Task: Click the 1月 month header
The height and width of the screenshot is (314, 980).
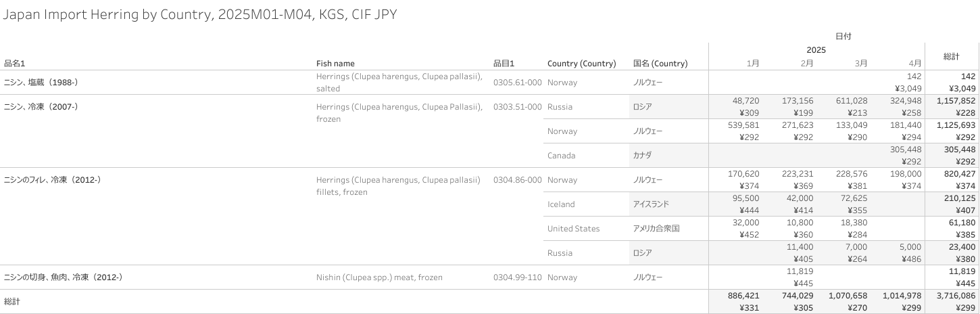Action: 753,64
